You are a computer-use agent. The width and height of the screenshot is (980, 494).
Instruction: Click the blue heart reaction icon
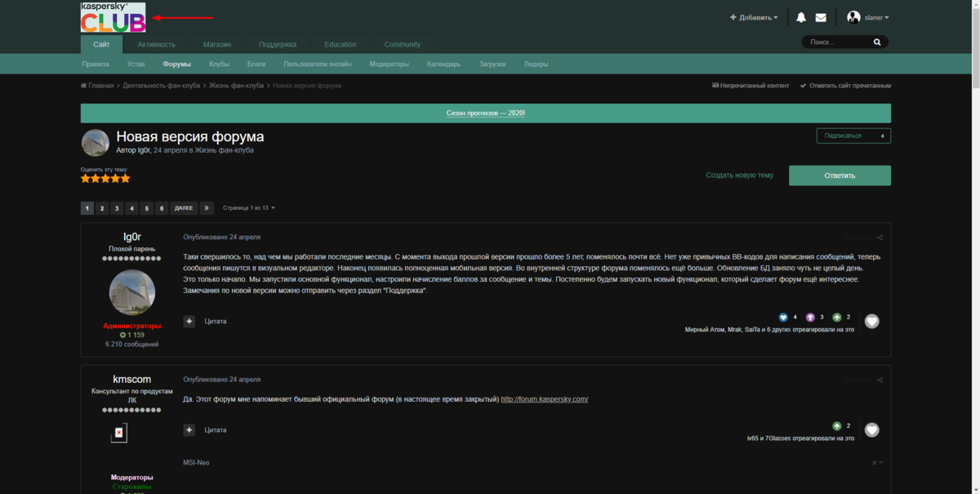(x=783, y=317)
